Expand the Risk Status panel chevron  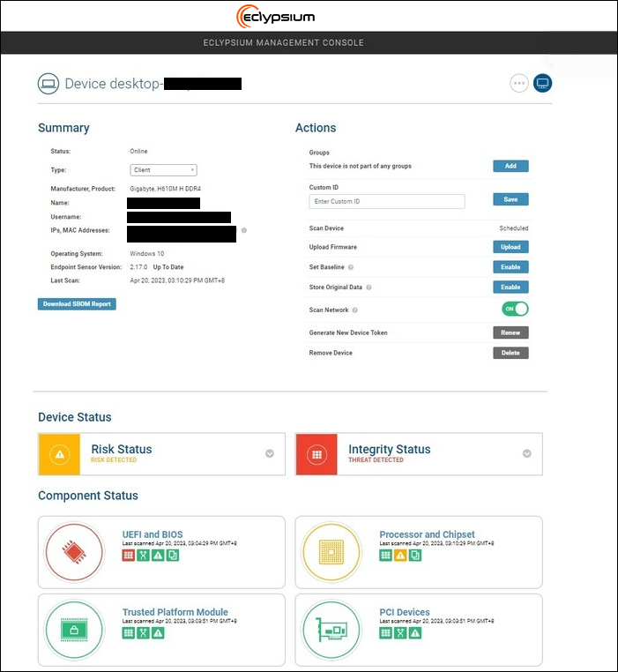tap(270, 454)
